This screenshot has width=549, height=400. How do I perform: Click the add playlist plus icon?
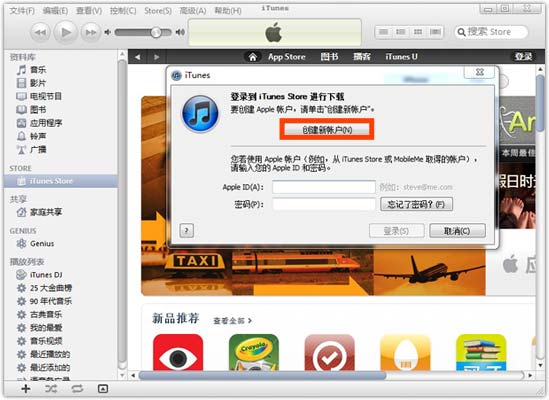point(26,388)
